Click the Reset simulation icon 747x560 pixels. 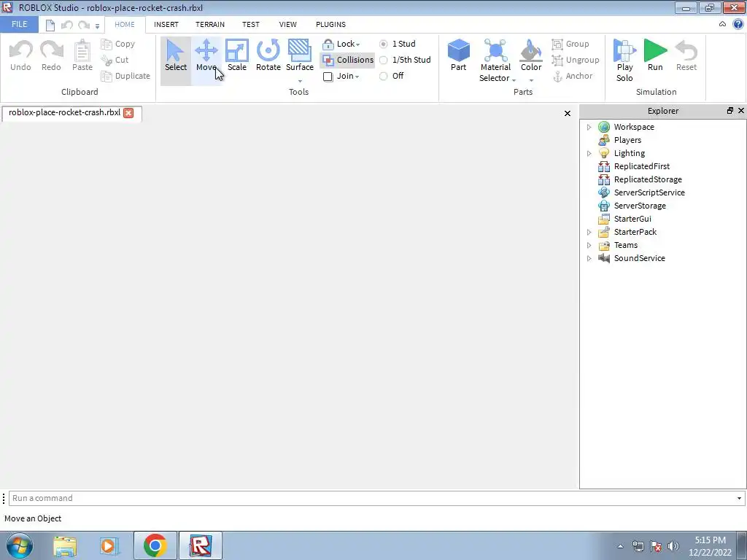[686, 50]
